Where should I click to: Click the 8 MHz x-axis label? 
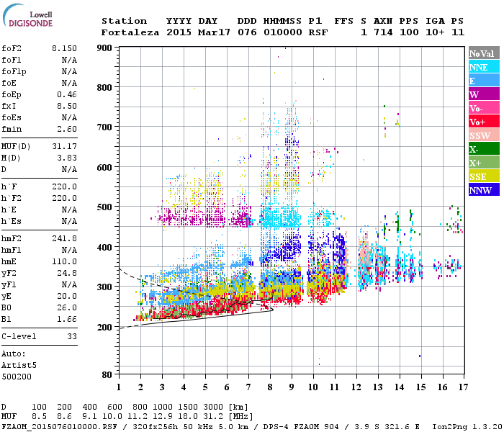270,387
